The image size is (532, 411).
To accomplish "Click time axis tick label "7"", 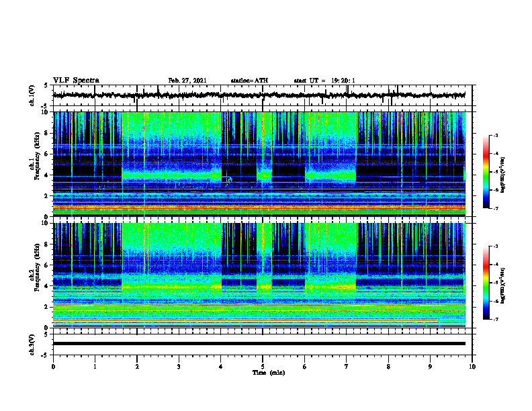I will point(347,367).
